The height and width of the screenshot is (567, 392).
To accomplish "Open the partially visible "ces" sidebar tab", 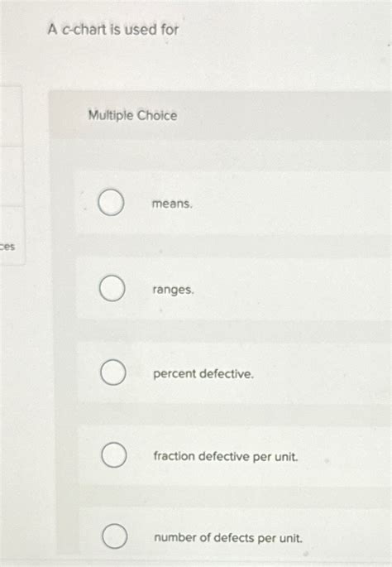I will [11, 237].
